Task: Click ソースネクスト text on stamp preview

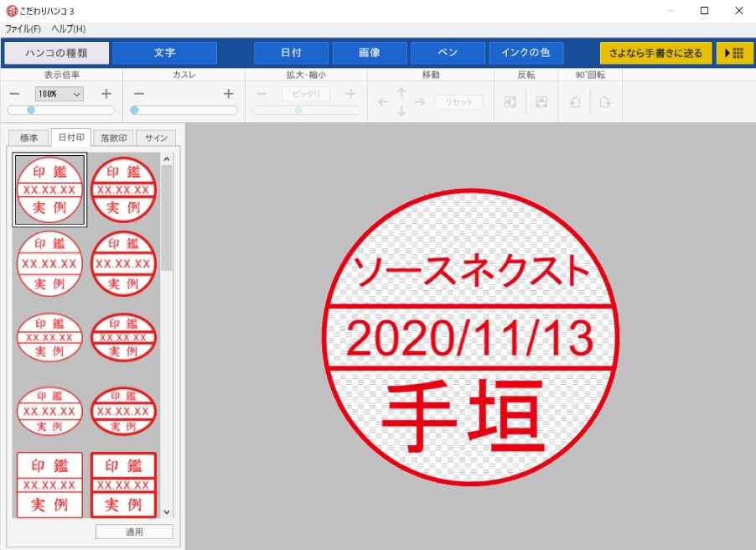Action: (x=471, y=271)
